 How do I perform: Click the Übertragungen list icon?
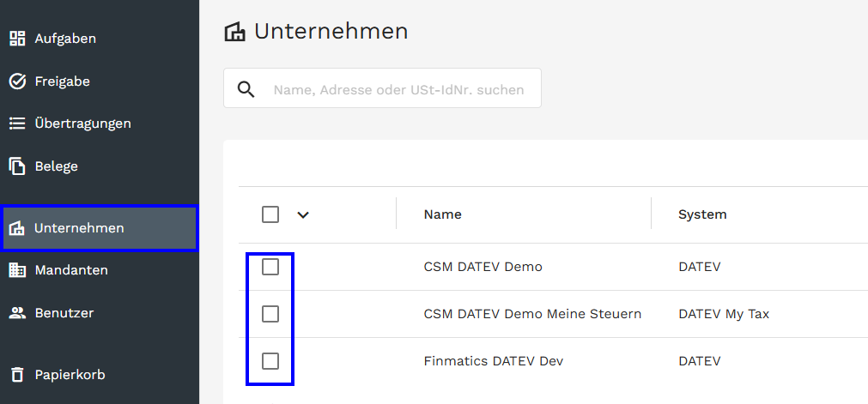(17, 124)
